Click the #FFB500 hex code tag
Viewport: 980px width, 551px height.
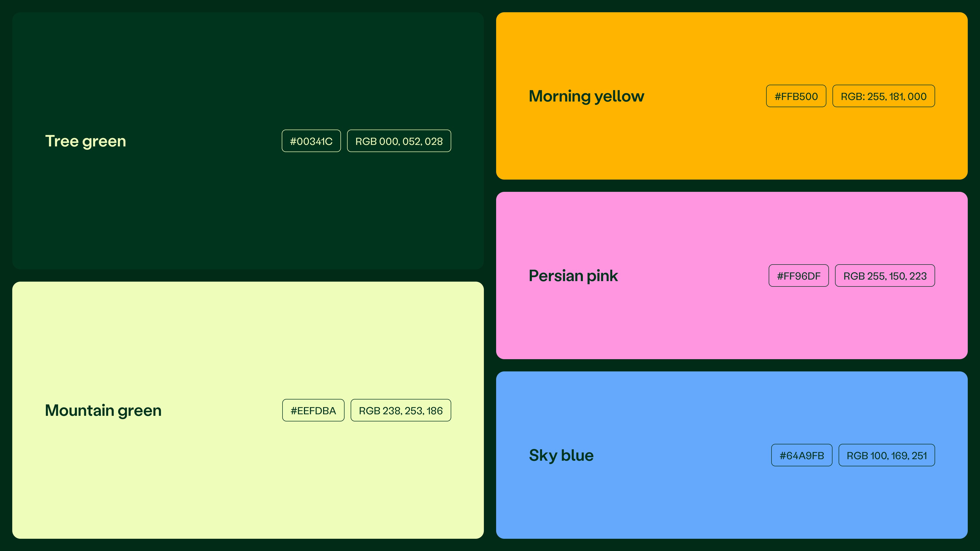(x=796, y=96)
